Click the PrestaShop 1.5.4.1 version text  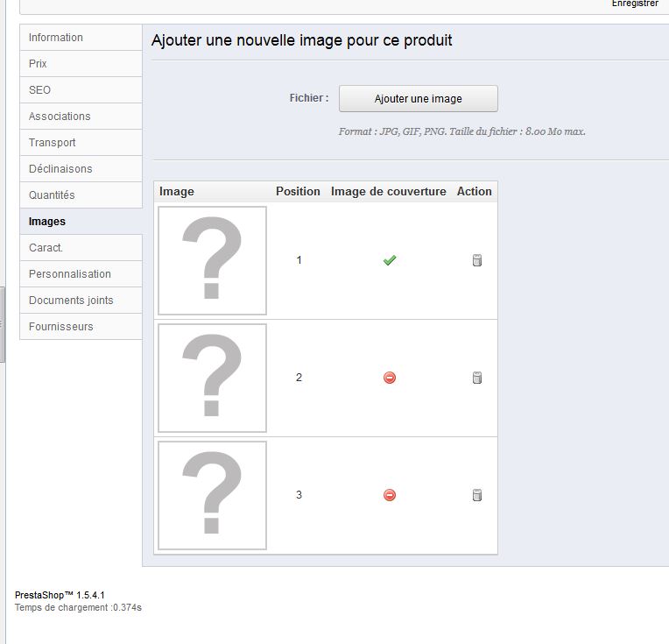(60, 595)
